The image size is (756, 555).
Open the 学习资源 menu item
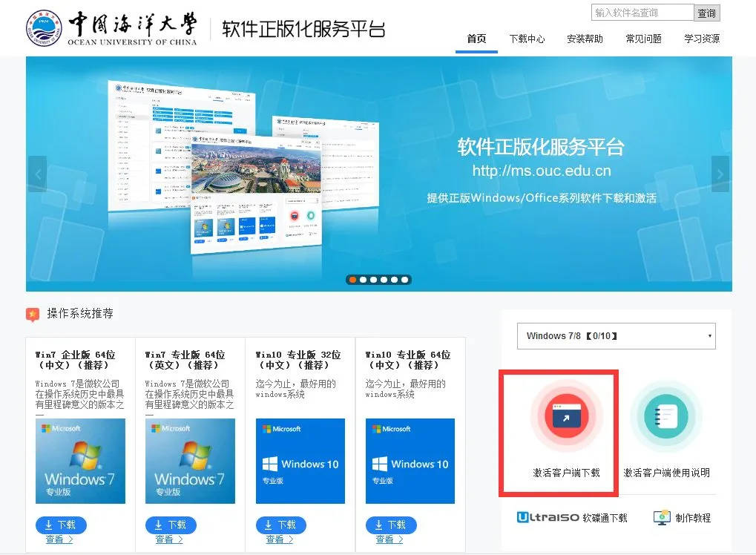tap(702, 39)
